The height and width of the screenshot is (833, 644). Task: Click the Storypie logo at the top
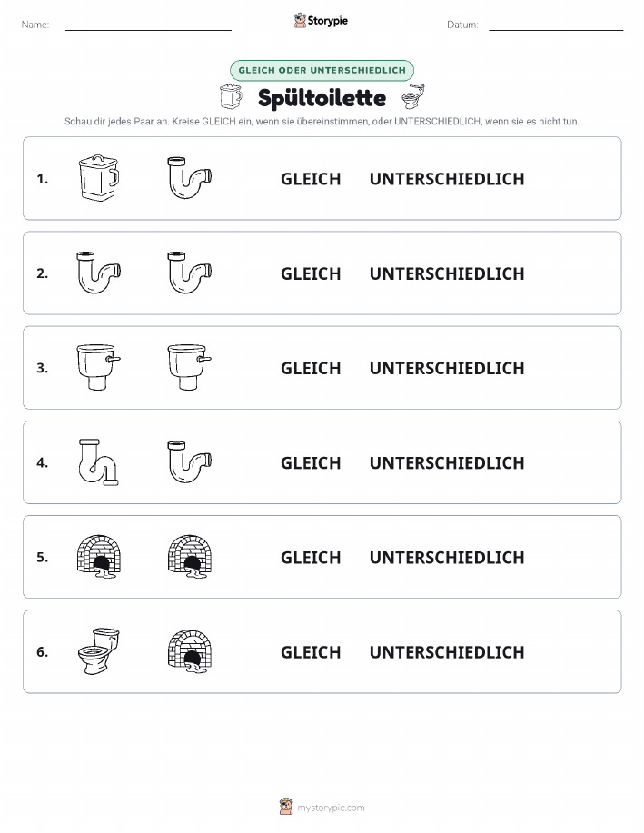tap(321, 21)
